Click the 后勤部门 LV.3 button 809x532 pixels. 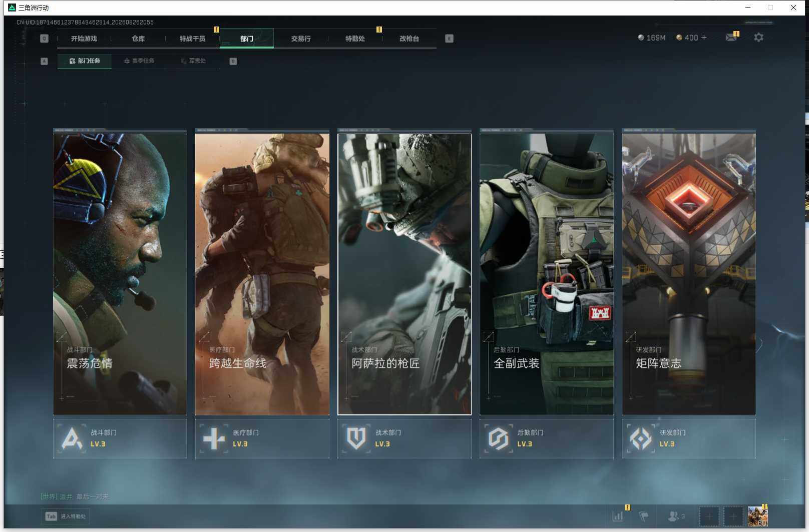(x=547, y=438)
